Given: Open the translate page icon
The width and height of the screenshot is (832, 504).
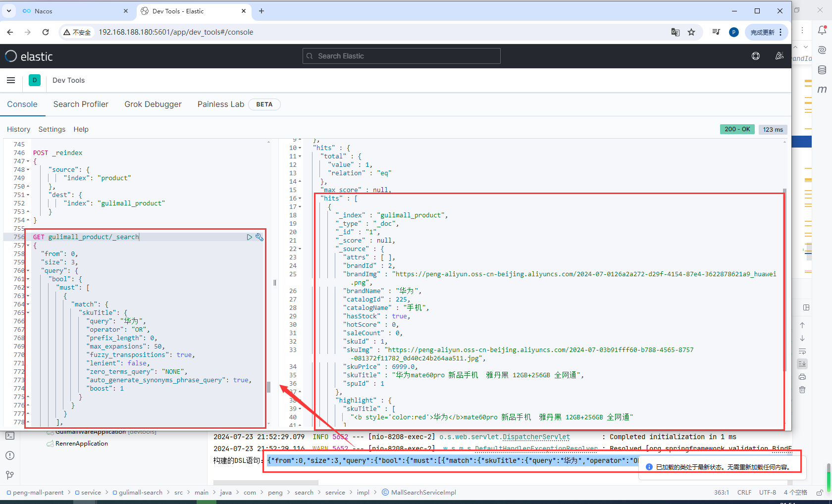Looking at the screenshot, I should point(675,32).
